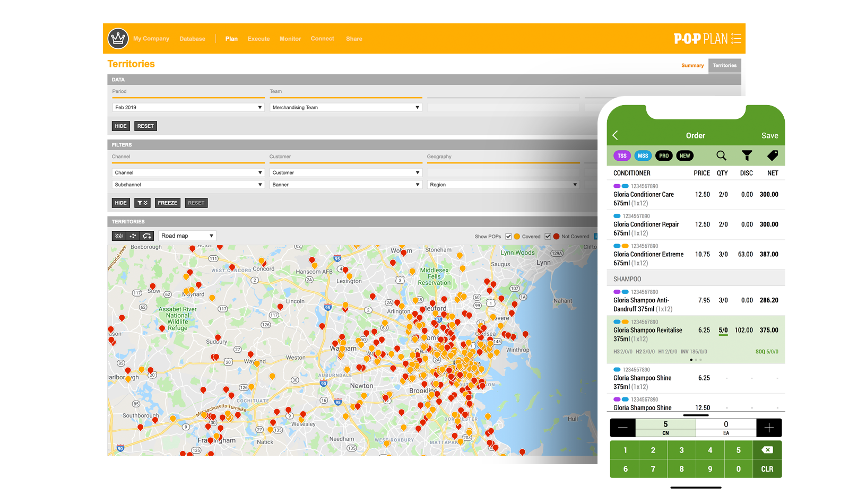Click the empty Geography filter field
This screenshot has width=849, height=504.
[503, 172]
